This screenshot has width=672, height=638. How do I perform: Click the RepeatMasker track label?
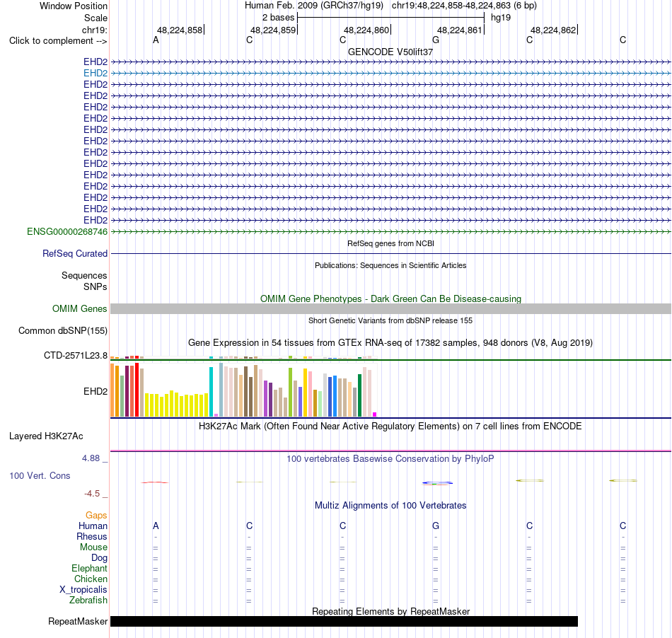point(78,621)
